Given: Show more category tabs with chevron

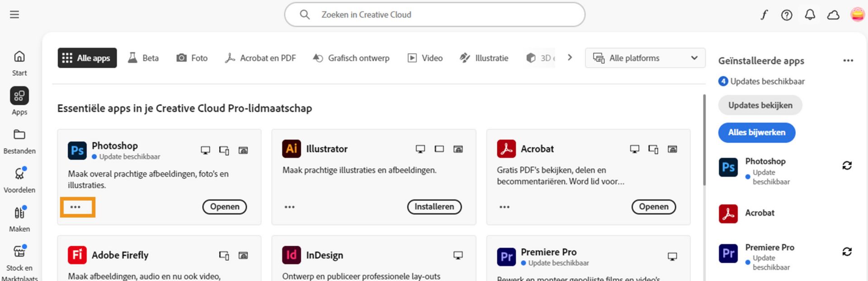Looking at the screenshot, I should 570,57.
